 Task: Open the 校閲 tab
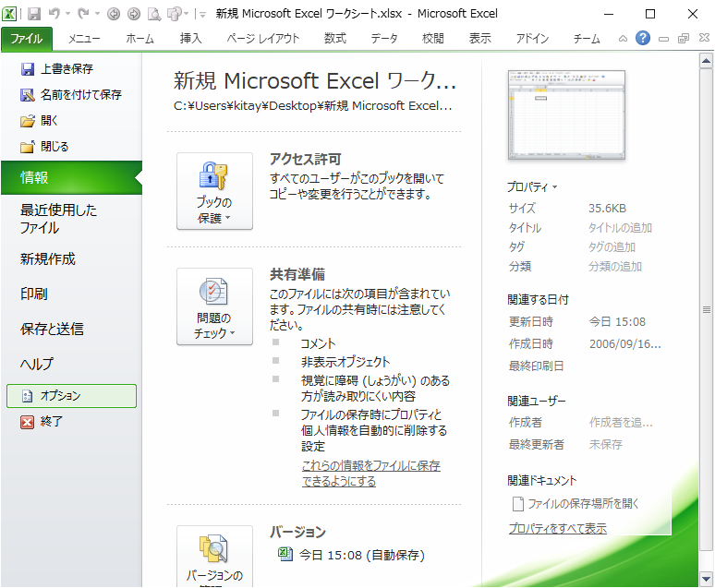coord(432,39)
